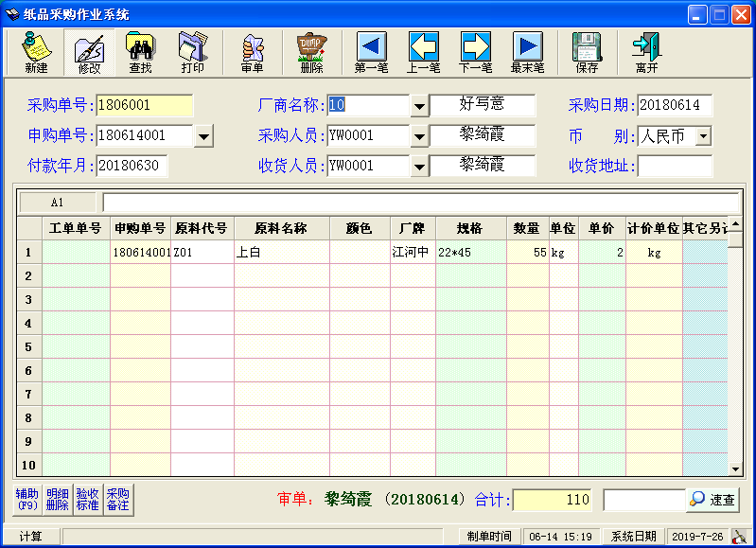This screenshot has width=756, height=548.
Task: Click the 速查 quick search button
Action: pyautogui.click(x=712, y=500)
